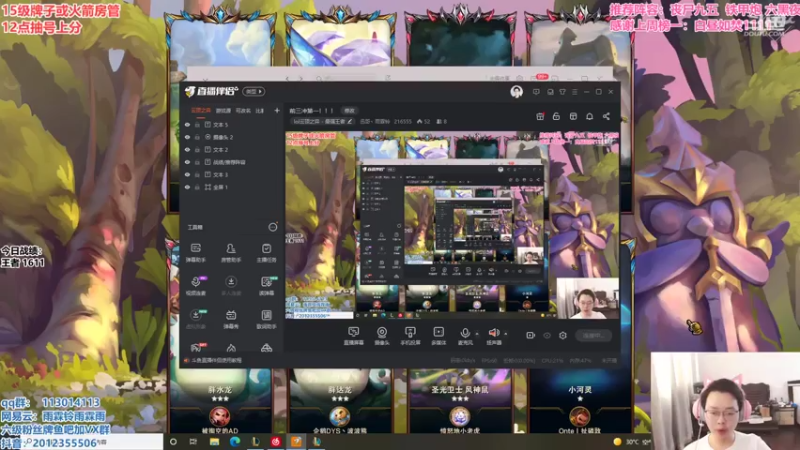Open the streamer avatar profile
Viewport: 800px width, 450px height.
coord(516,92)
